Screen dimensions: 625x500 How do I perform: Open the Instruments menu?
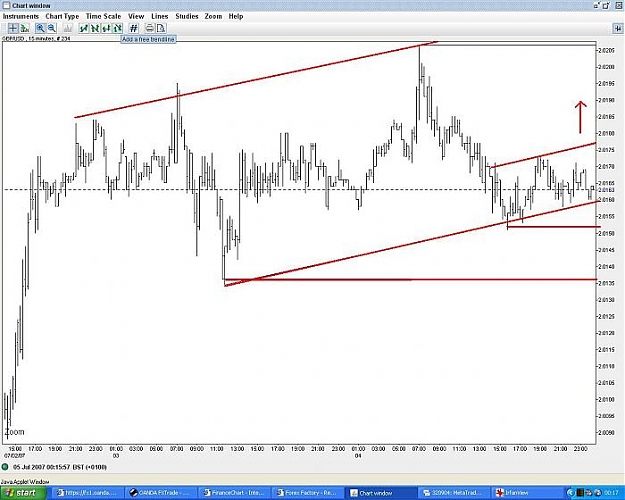tap(21, 16)
